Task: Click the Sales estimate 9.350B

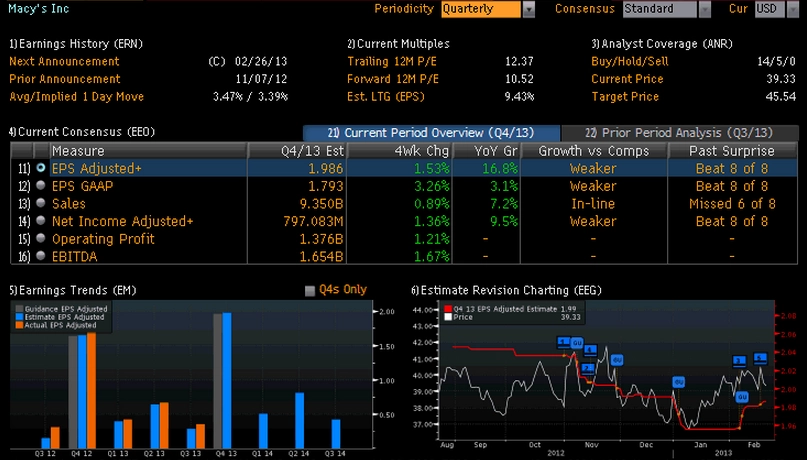Action: click(321, 203)
